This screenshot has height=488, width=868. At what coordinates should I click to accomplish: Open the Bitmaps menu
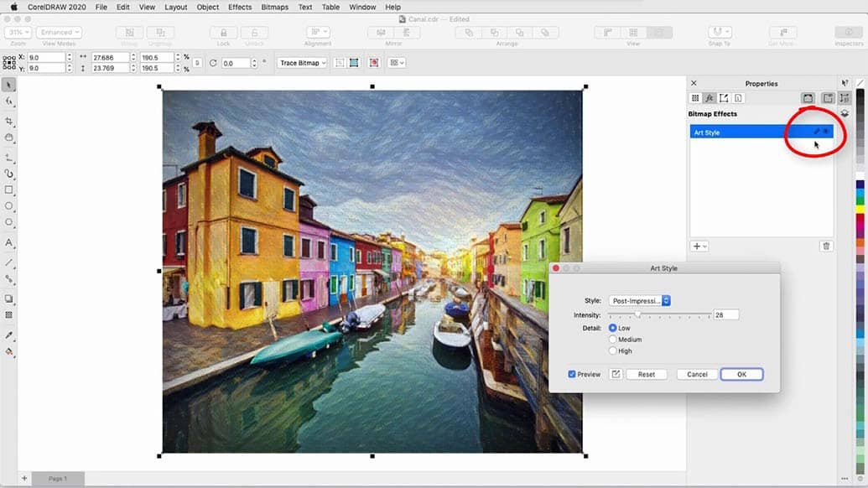274,7
